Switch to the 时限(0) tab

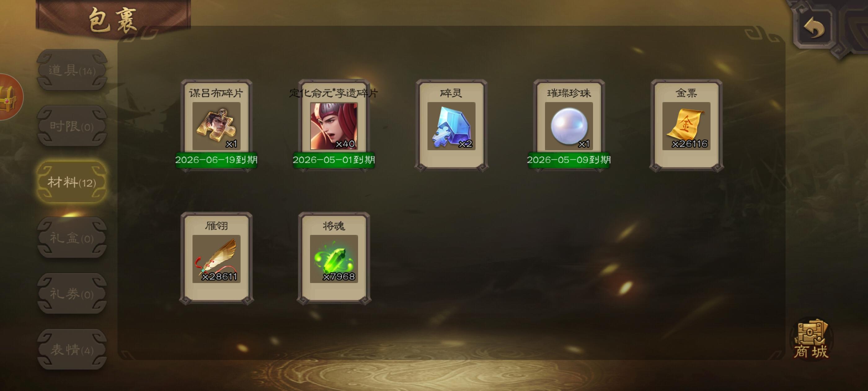(72, 126)
